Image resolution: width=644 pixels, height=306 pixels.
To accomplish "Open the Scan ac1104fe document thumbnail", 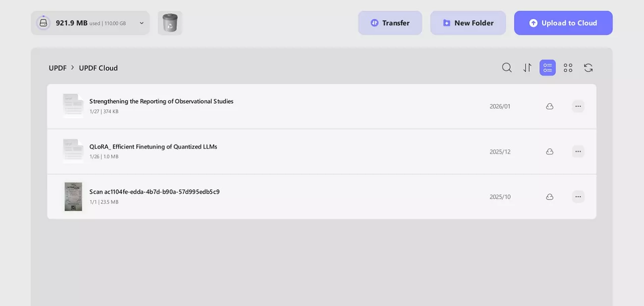I will click(73, 197).
